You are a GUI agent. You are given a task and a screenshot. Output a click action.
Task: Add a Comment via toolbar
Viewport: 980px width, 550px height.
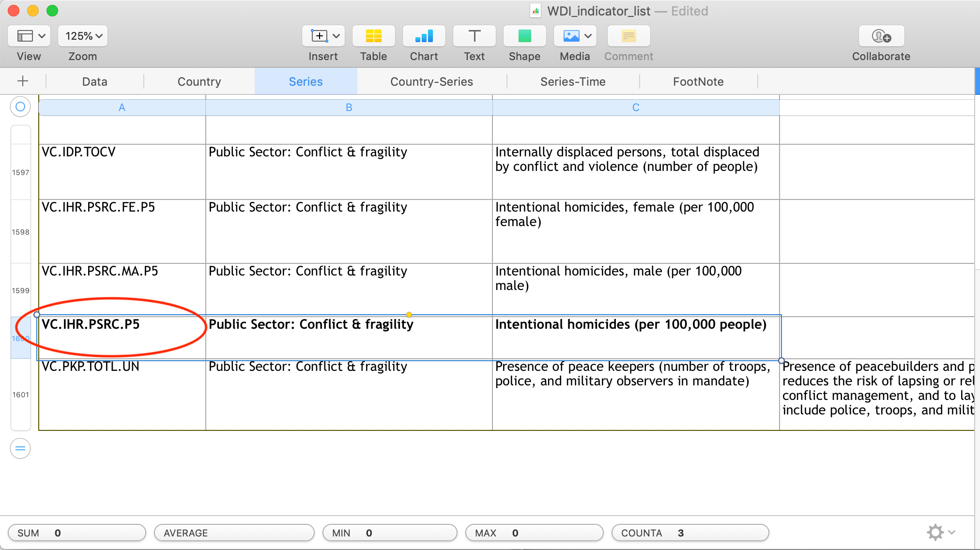tap(628, 36)
